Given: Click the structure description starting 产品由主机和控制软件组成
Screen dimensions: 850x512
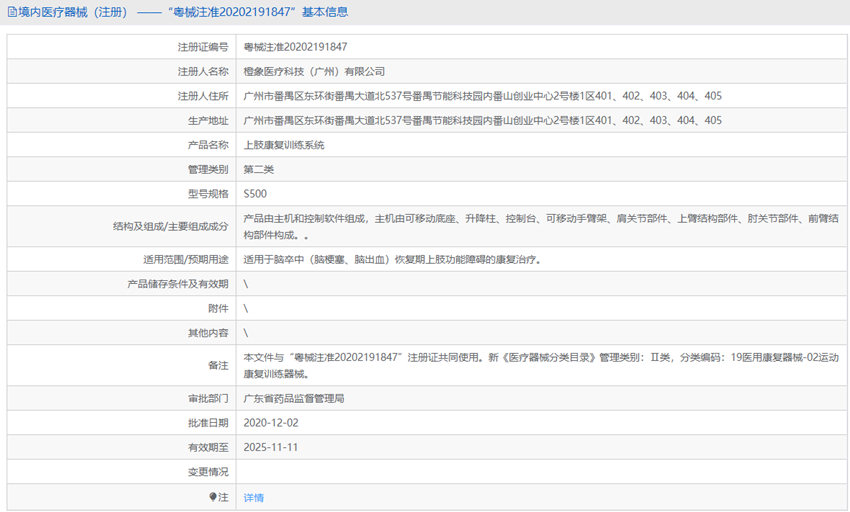Looking at the screenshot, I should [x=541, y=227].
